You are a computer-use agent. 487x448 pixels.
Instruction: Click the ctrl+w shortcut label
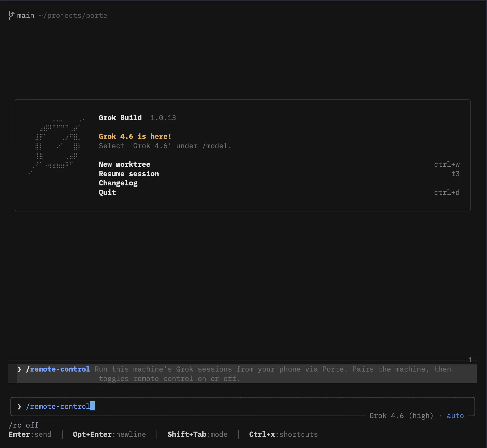[447, 164]
